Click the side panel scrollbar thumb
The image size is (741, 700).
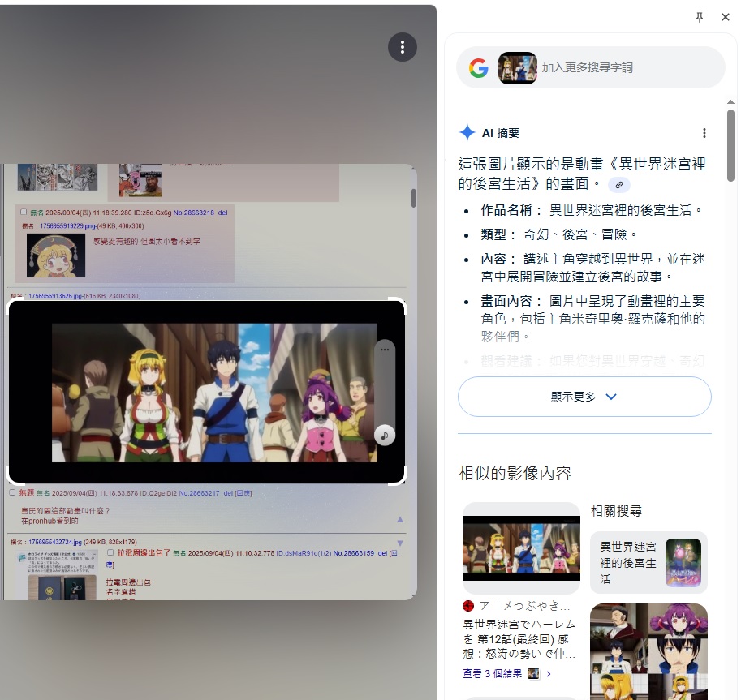click(x=730, y=145)
